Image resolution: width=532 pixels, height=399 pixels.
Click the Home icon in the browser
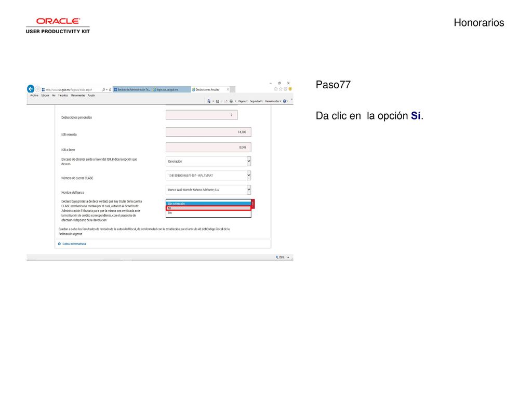pyautogui.click(x=276, y=89)
